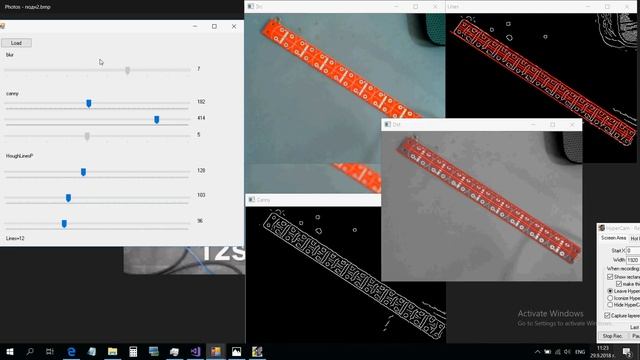Click the network tray icon
640x360 pixels.
558,352
